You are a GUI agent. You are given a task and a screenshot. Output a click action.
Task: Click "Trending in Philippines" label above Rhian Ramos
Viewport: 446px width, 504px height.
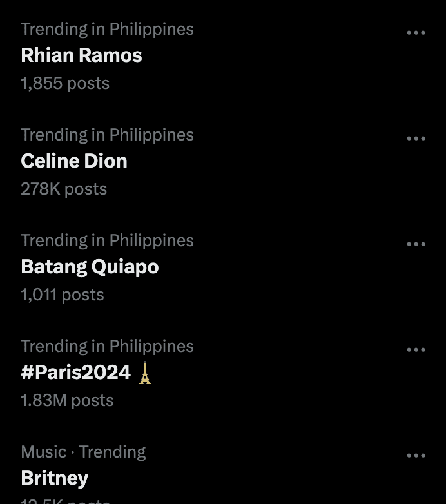click(x=107, y=29)
